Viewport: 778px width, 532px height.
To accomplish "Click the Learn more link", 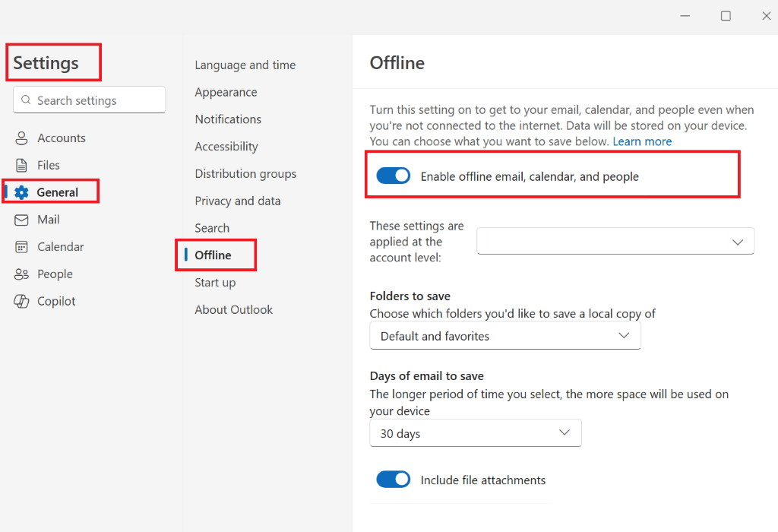I will pyautogui.click(x=642, y=141).
